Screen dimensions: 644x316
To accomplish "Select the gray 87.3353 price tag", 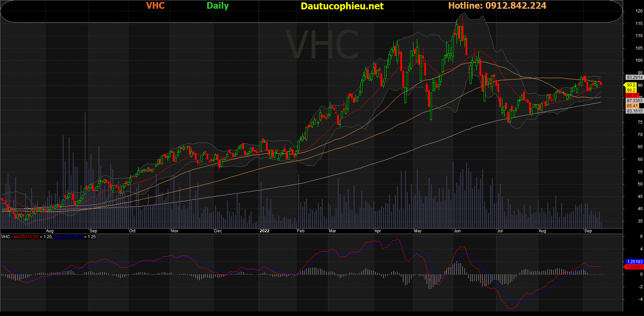I will point(634,101).
